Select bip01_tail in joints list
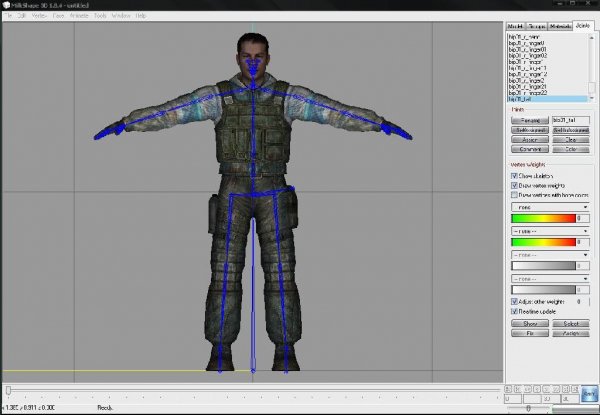This screenshot has width=600, height=415. coord(547,99)
